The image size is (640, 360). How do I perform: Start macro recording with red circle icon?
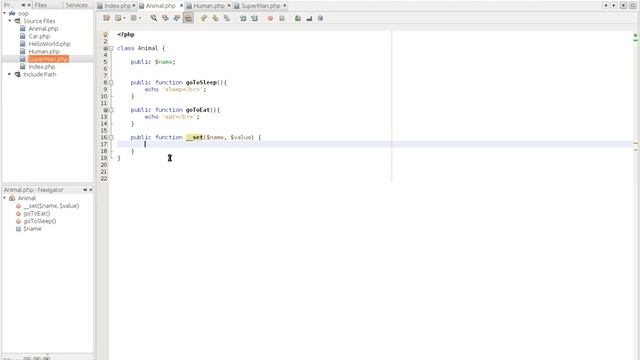pos(270,18)
